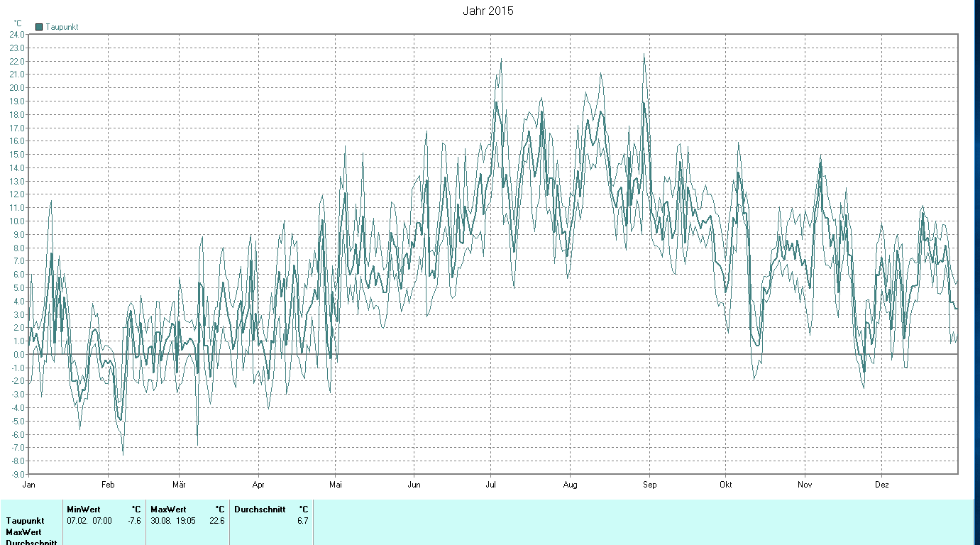Image resolution: width=980 pixels, height=545 pixels.
Task: Select the -4.0 y-axis value
Action: 18,408
